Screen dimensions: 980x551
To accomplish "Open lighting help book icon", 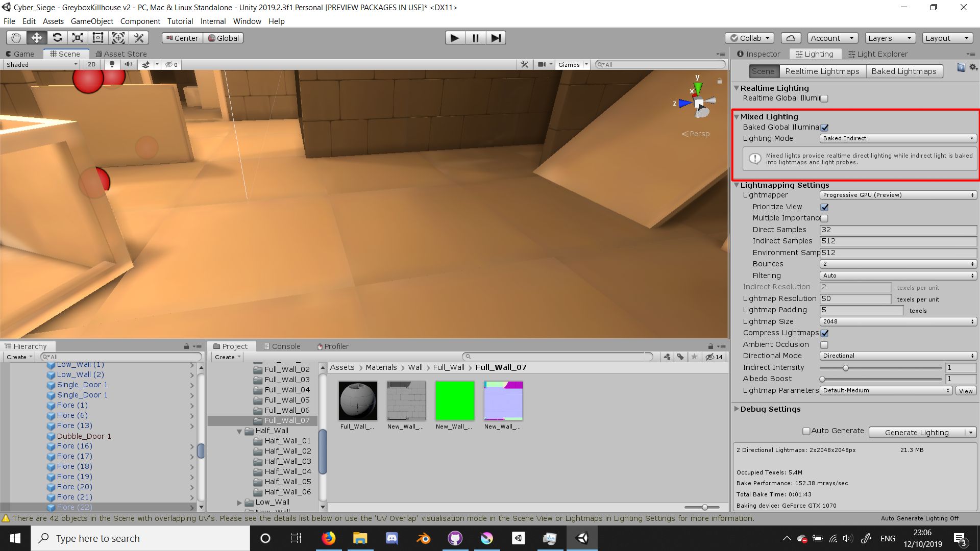I will point(961,67).
